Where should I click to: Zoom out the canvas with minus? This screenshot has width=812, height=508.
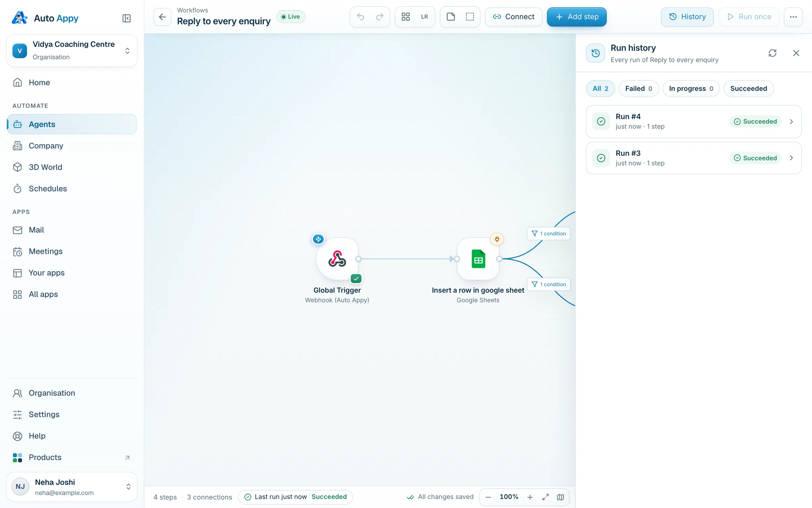click(488, 497)
